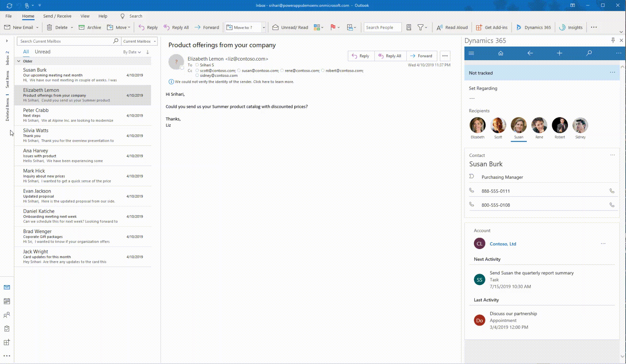Image resolution: width=626 pixels, height=364 pixels.
Task: Click Forward in the ribbon
Action: pyautogui.click(x=206, y=27)
